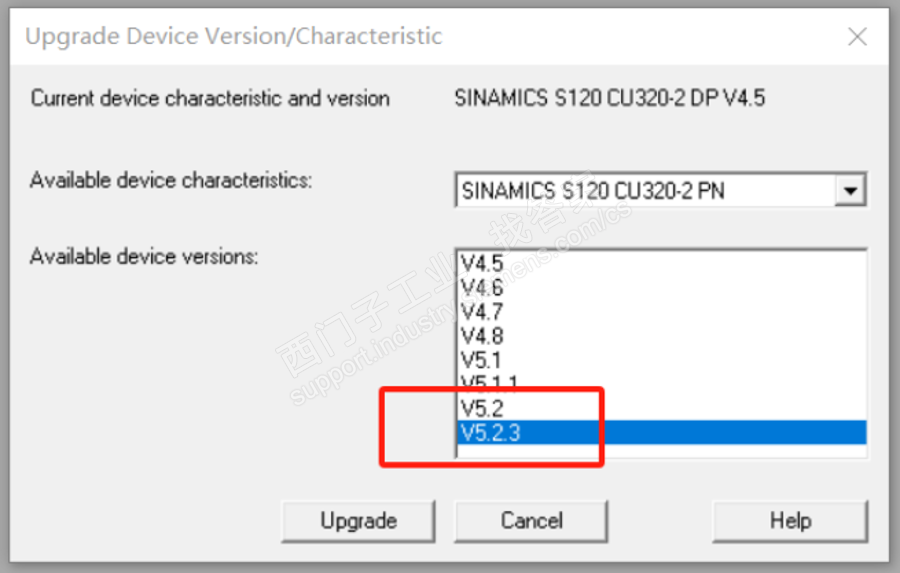
Task: Select version V4.5 in the list
Action: pyautogui.click(x=482, y=263)
